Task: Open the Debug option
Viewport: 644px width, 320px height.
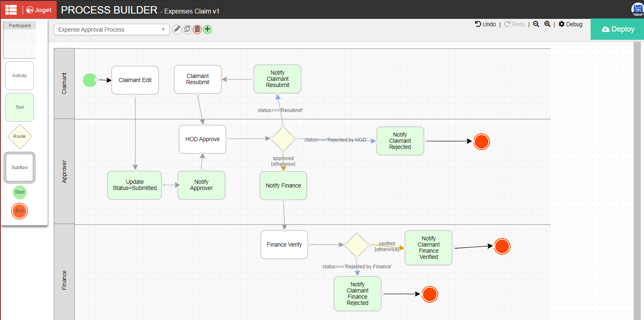Action: coord(570,24)
